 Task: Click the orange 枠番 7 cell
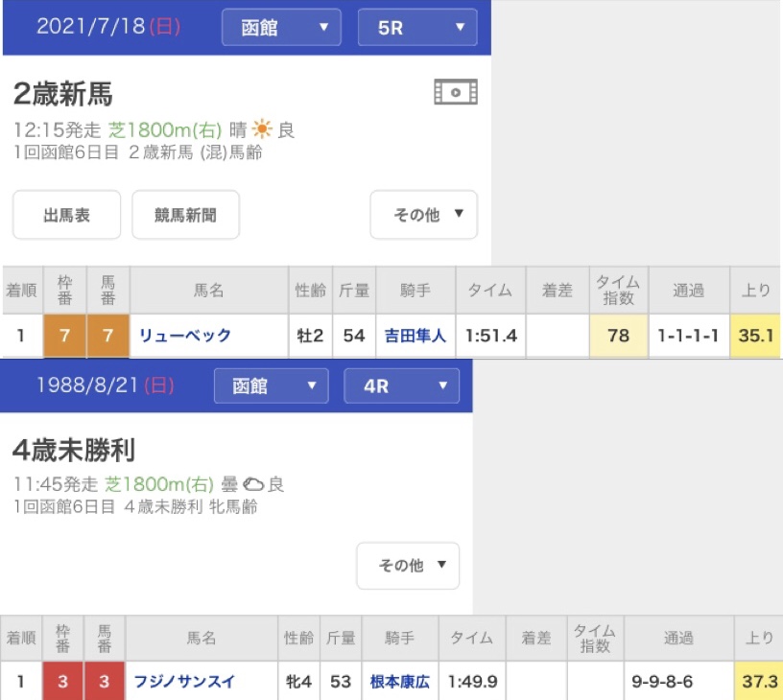64,336
